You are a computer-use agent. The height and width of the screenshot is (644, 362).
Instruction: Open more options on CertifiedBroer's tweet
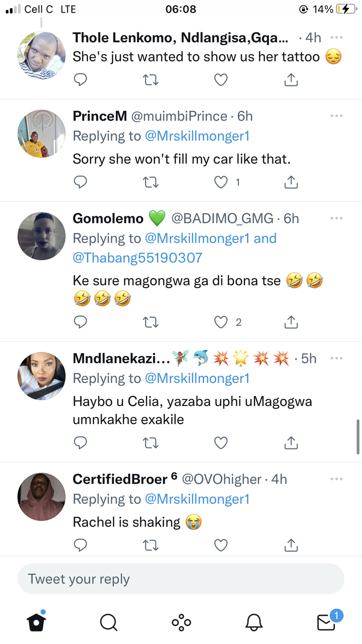[x=336, y=479]
